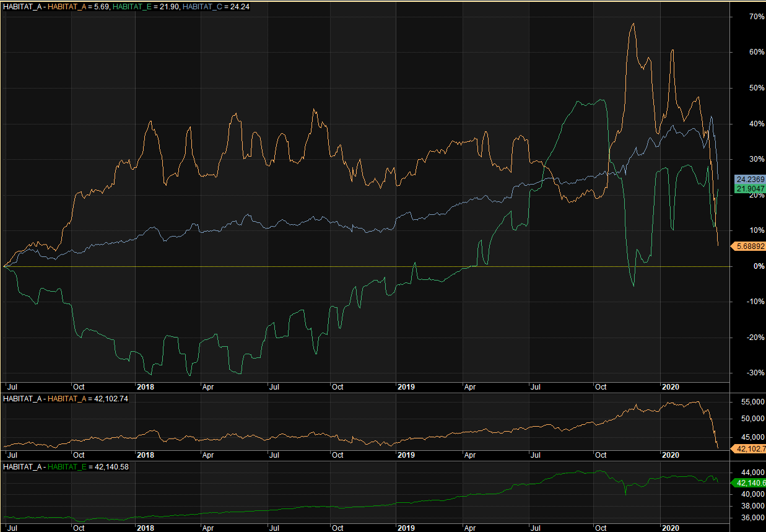Click the 38,000 axis label in bottom pane

752,505
